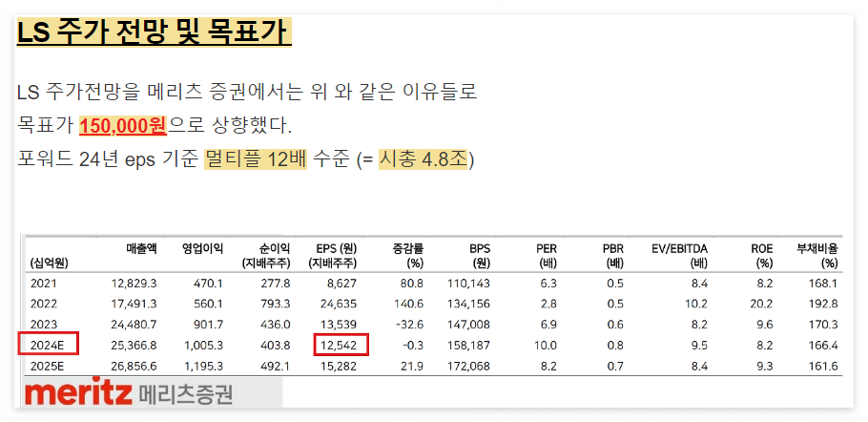Click the ROE (%) column header
Screen dimensions: 868x422
pyautogui.click(x=762, y=256)
